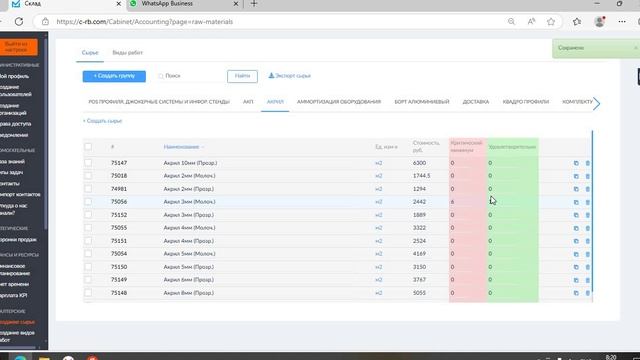The width and height of the screenshot is (640, 360).
Task: Copy the row 75150 Акрил 5мм
Action: click(576, 267)
